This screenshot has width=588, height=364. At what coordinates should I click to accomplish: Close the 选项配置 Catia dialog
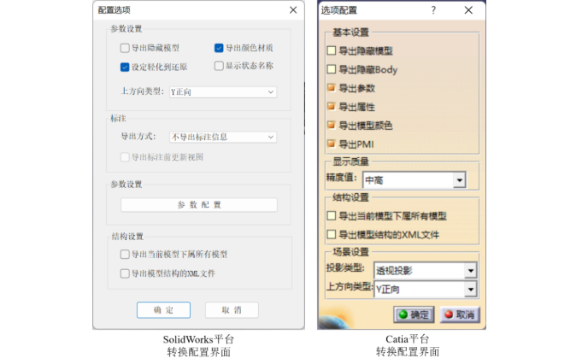click(x=468, y=10)
